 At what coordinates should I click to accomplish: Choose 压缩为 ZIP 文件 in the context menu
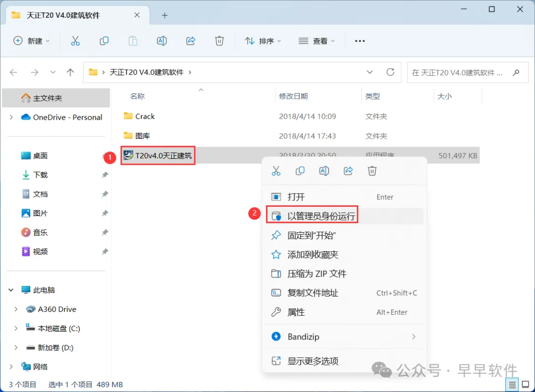click(x=345, y=274)
